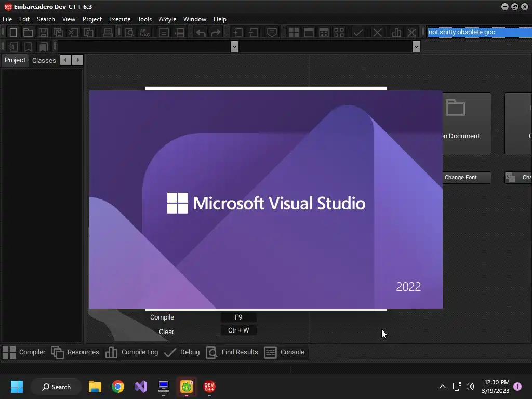Image resolution: width=532 pixels, height=399 pixels.
Task: Click the Insert icon in second toolbar
Action: point(13,46)
